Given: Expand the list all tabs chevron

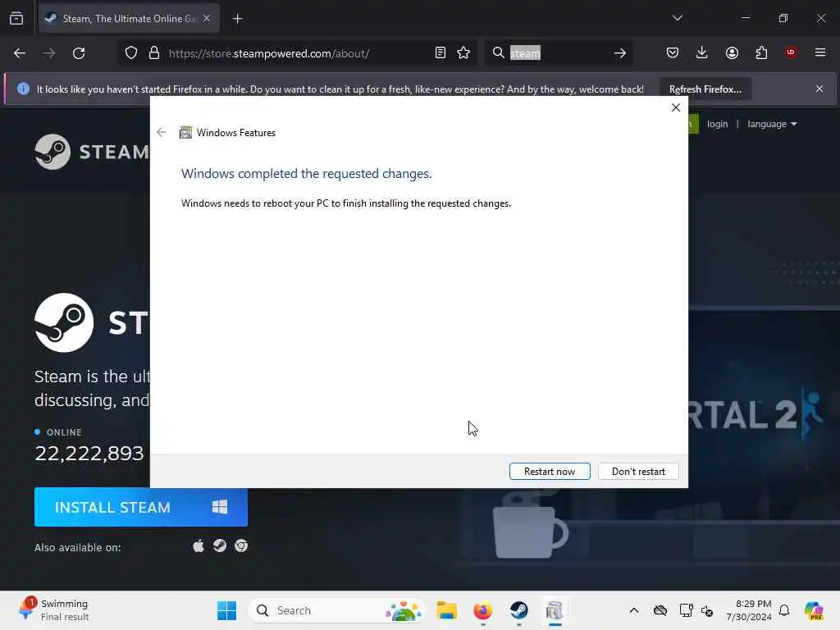Looking at the screenshot, I should pyautogui.click(x=677, y=18).
